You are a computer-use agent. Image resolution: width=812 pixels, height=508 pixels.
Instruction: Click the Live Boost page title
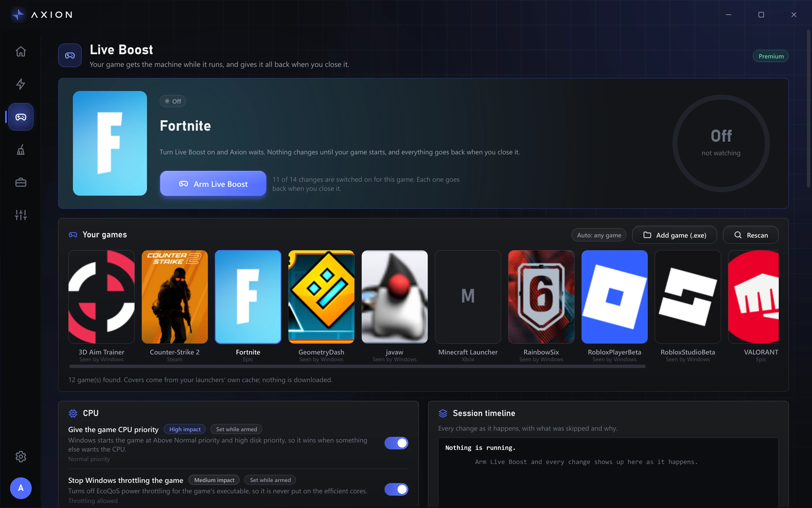click(x=121, y=50)
